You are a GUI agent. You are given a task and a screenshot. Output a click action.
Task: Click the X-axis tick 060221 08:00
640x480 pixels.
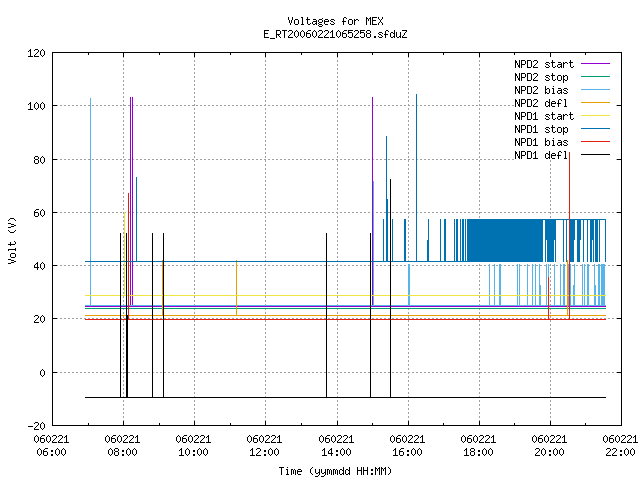[122, 446]
